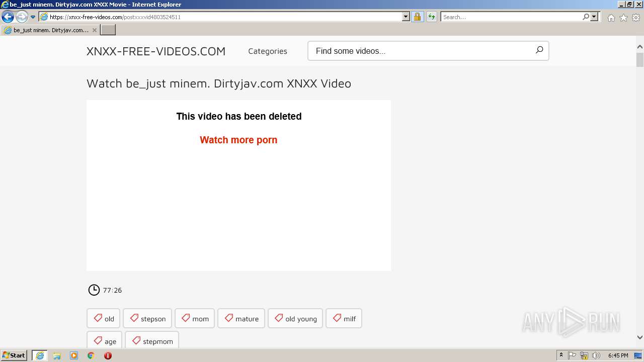The image size is (644, 362).
Task: Click the vertical scrollbar thumb
Action: coord(640,60)
